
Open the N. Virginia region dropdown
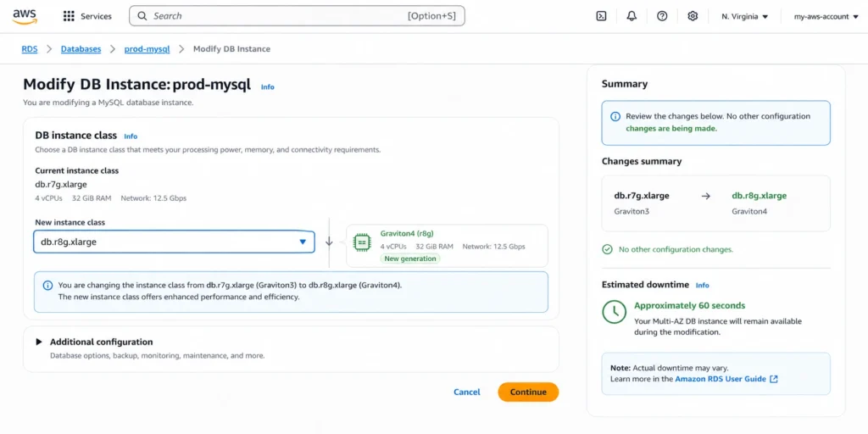744,17
